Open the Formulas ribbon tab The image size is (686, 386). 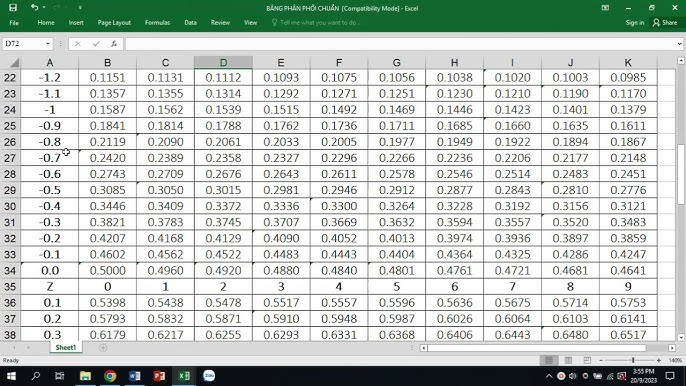(158, 23)
